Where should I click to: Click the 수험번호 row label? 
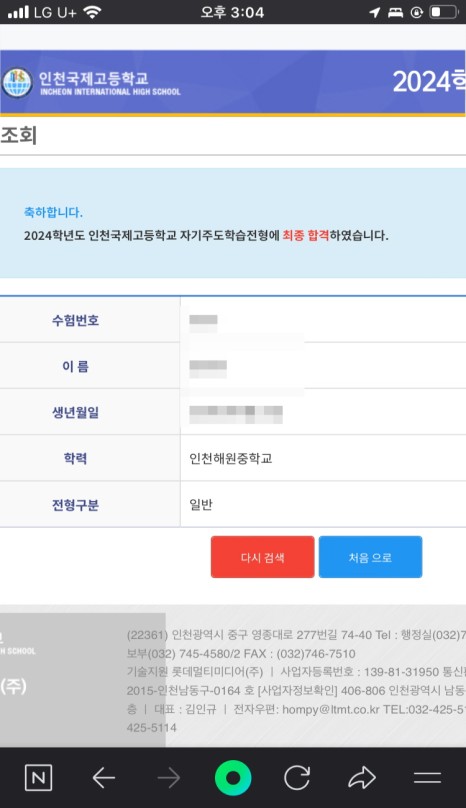tap(75, 320)
